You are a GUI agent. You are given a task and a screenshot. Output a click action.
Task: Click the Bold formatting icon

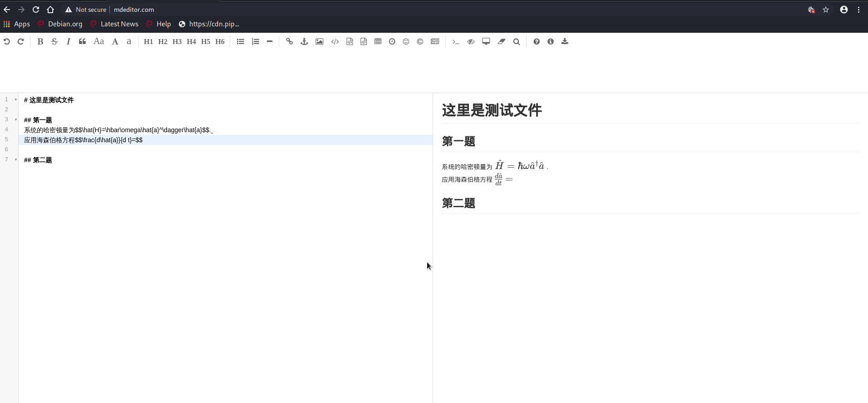pos(40,42)
